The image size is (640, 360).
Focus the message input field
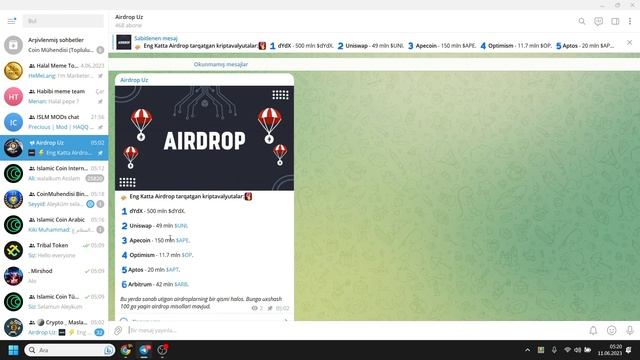pos(355,330)
